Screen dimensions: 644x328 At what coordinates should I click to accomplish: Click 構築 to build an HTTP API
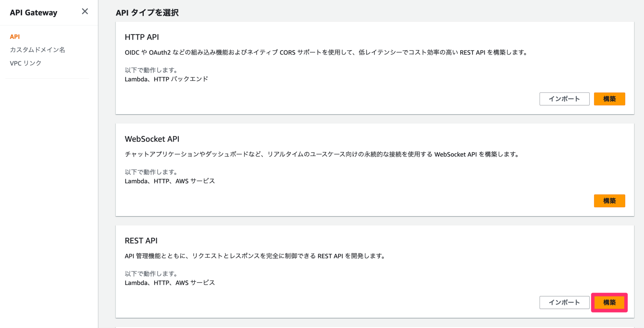(609, 99)
